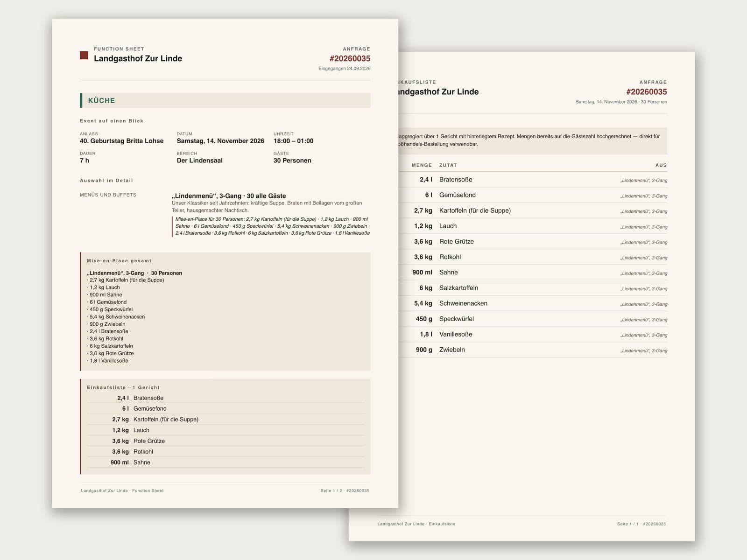747x560 pixels.
Task: Click the '„Lindenmenü“, 3-Gang' source in Vanillesoße row
Action: click(x=644, y=335)
